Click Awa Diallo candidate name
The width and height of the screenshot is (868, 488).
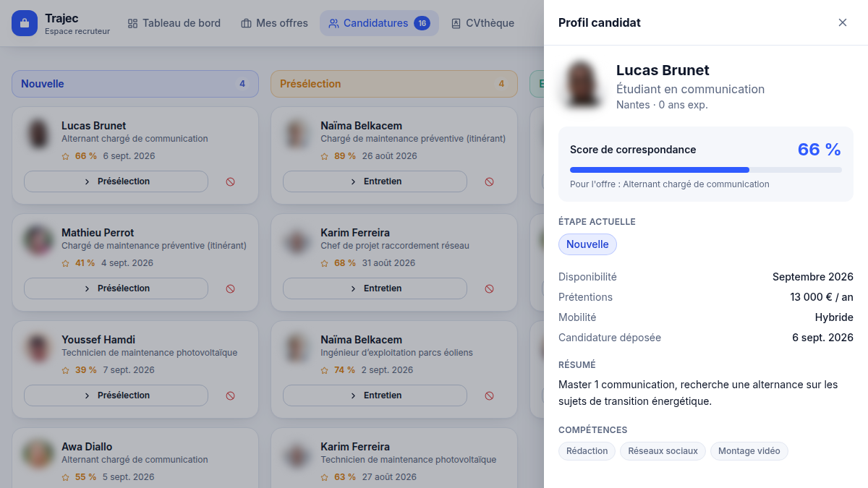pyautogui.click(x=87, y=447)
